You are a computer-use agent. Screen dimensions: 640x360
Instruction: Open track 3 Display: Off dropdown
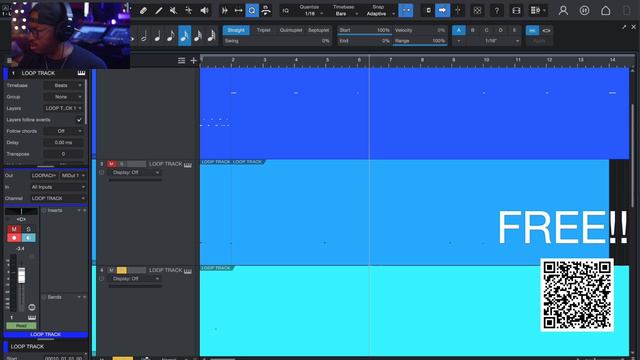(136, 173)
